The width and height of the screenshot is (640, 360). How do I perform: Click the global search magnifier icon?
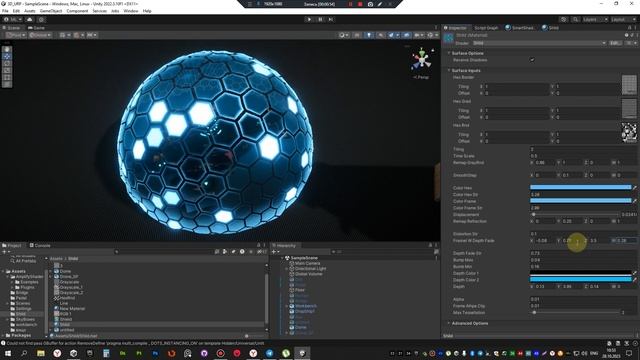pyautogui.click(x=575, y=19)
